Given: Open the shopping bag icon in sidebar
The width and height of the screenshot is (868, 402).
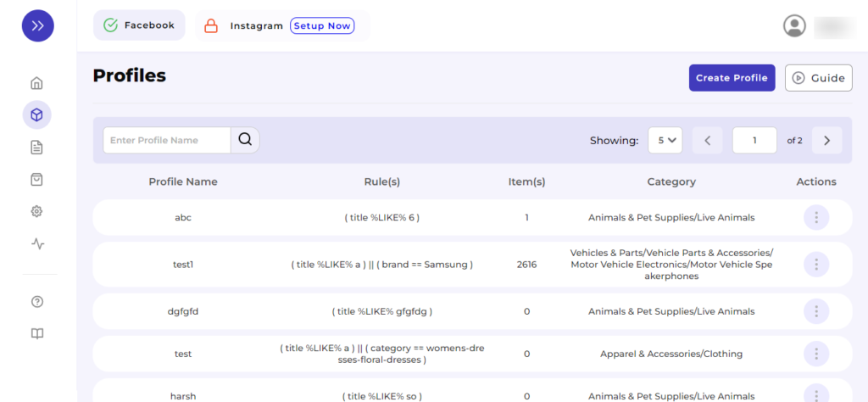Looking at the screenshot, I should pos(36,180).
